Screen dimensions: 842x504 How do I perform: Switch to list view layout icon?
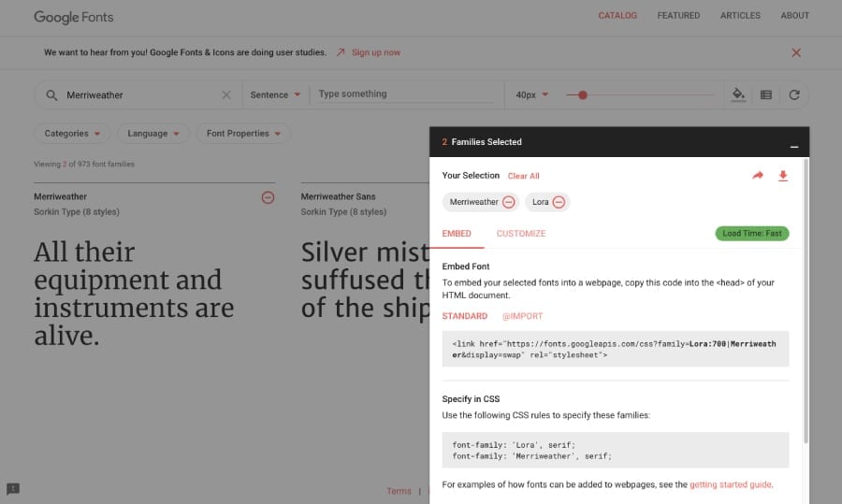click(x=766, y=94)
